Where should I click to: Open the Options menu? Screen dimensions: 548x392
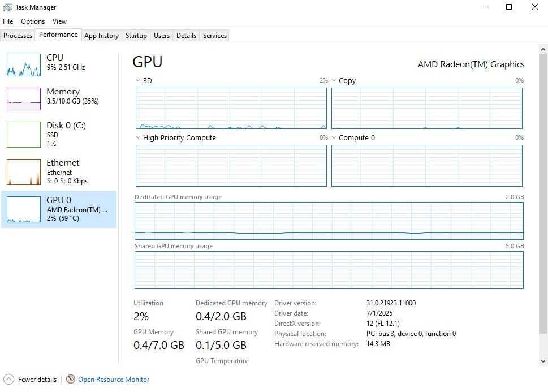click(33, 21)
